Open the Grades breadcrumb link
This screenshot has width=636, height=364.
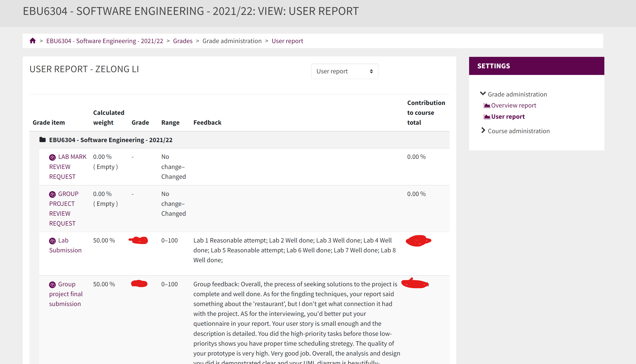pos(183,41)
